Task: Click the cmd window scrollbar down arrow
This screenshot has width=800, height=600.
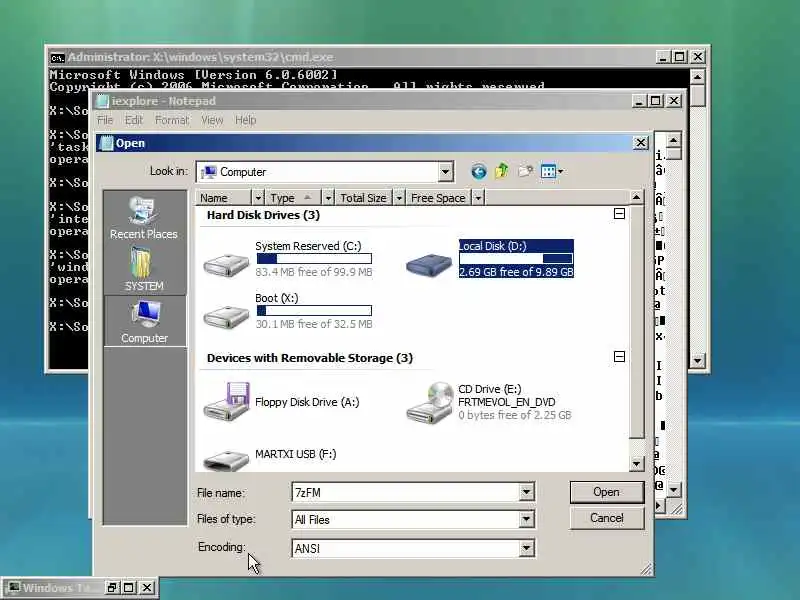Action: (x=697, y=361)
